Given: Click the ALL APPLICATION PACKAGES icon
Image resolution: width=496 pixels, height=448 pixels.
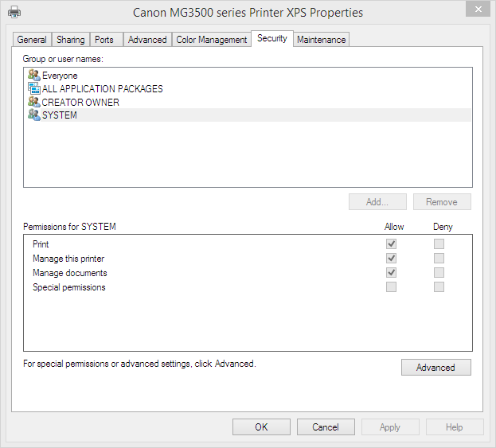Looking at the screenshot, I should [x=33, y=89].
